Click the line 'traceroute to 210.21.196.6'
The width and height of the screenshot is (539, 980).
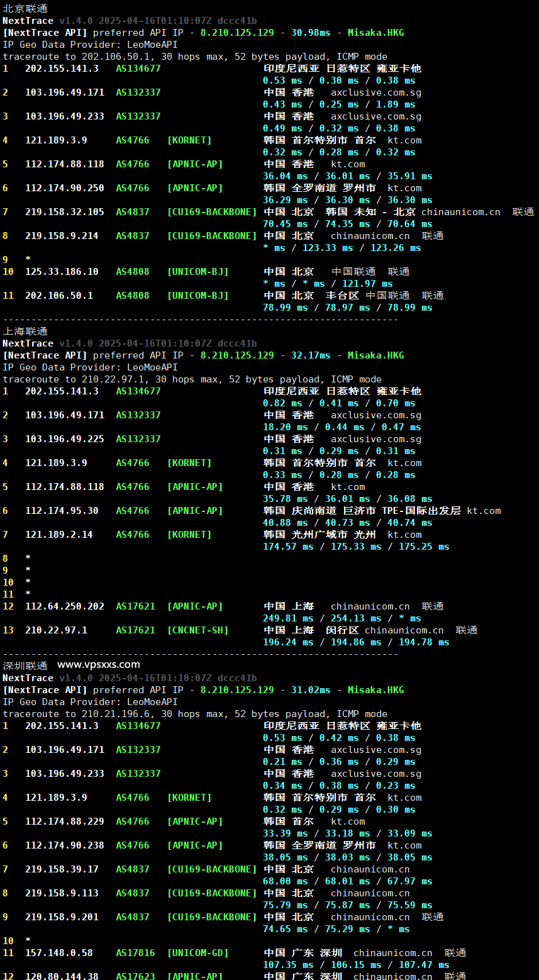pyautogui.click(x=195, y=714)
